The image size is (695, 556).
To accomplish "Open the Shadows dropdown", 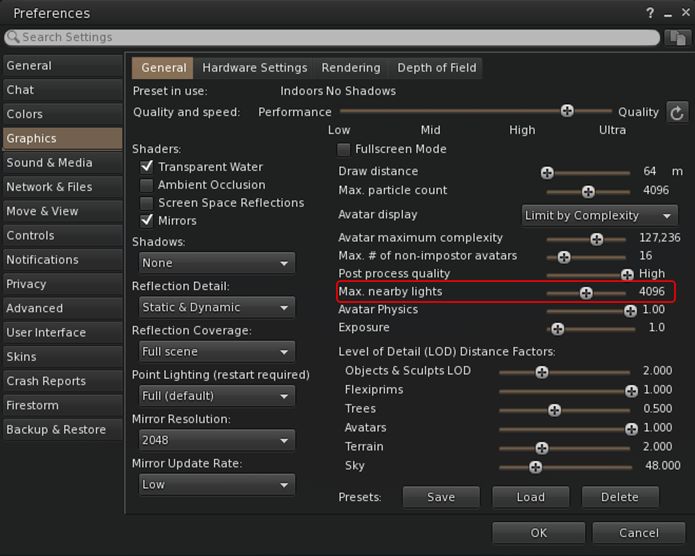I will point(214,263).
